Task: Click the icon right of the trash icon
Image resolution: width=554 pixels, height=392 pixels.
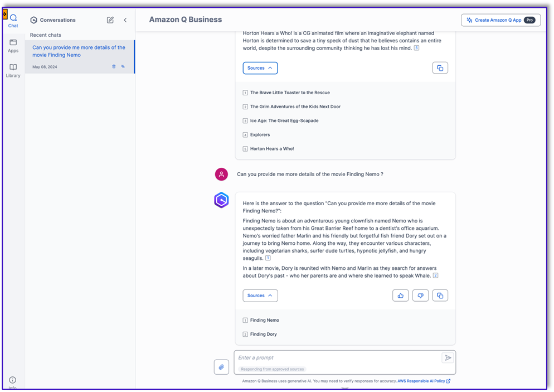Action: click(123, 66)
